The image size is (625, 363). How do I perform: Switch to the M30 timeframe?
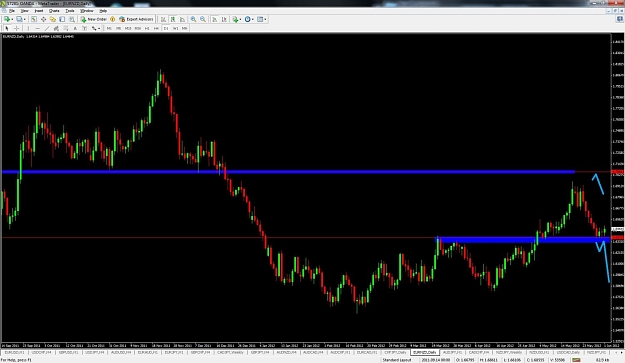click(138, 28)
